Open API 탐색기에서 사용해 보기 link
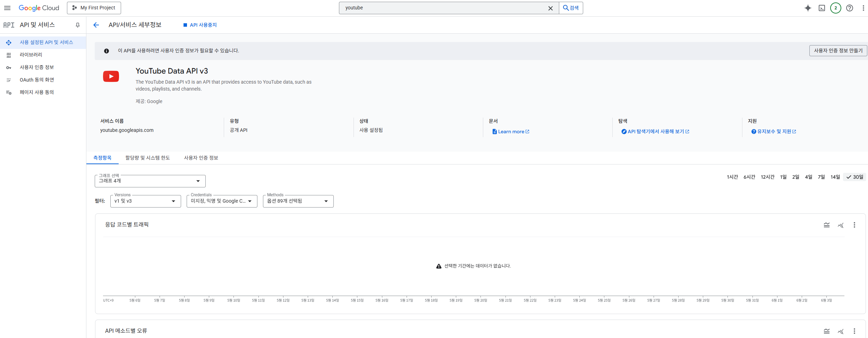 tap(655, 132)
